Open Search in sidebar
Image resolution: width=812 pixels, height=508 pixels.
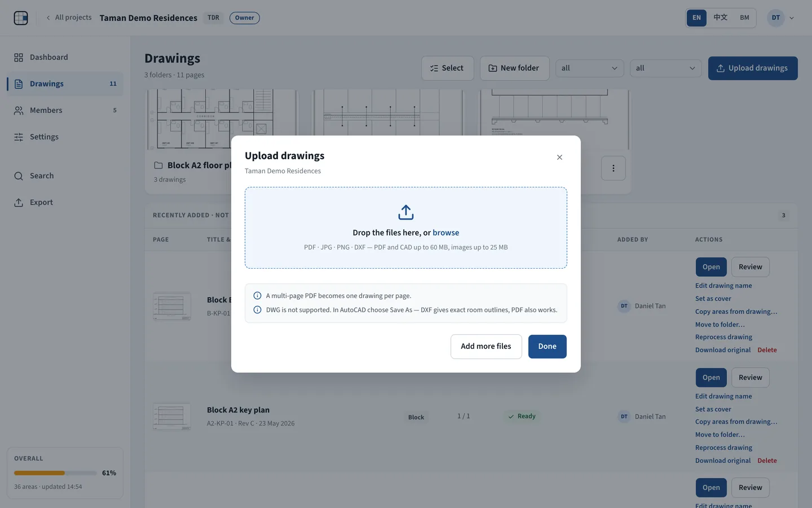(65, 176)
